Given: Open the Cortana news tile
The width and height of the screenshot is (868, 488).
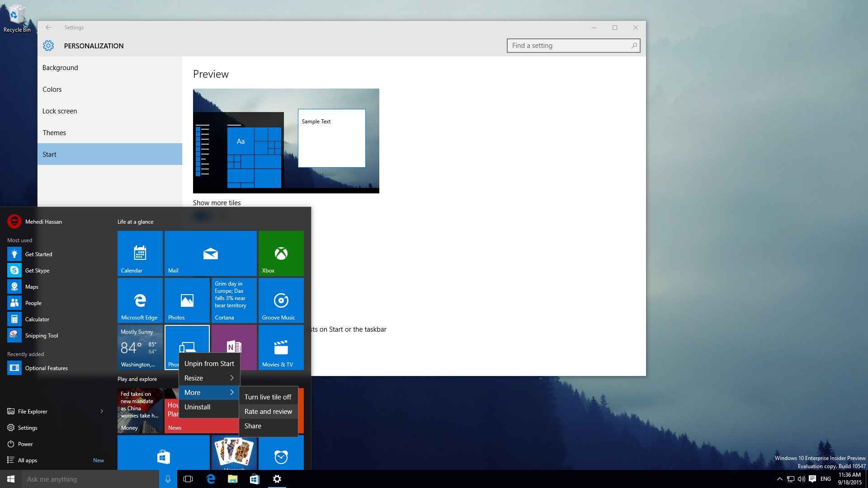Looking at the screenshot, I should (234, 300).
